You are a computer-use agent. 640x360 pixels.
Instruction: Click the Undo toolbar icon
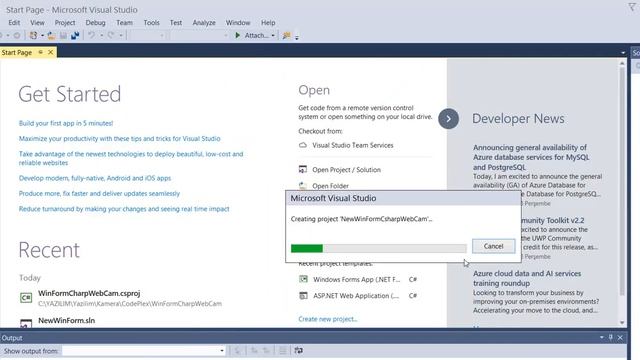(x=91, y=36)
